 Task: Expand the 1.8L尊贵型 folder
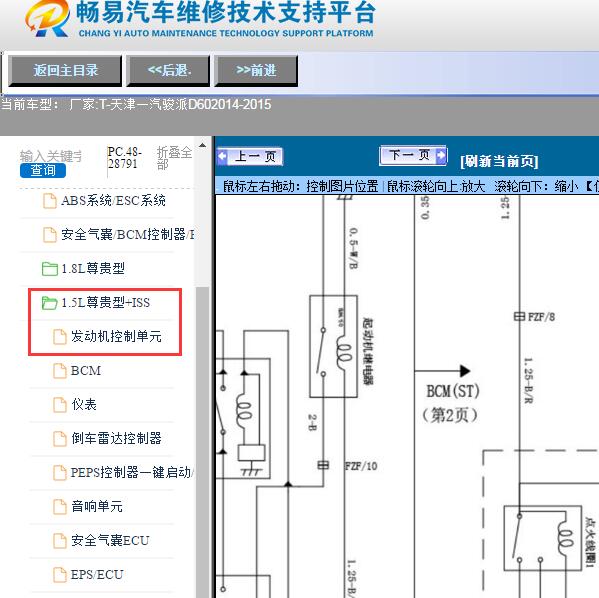coord(93,268)
